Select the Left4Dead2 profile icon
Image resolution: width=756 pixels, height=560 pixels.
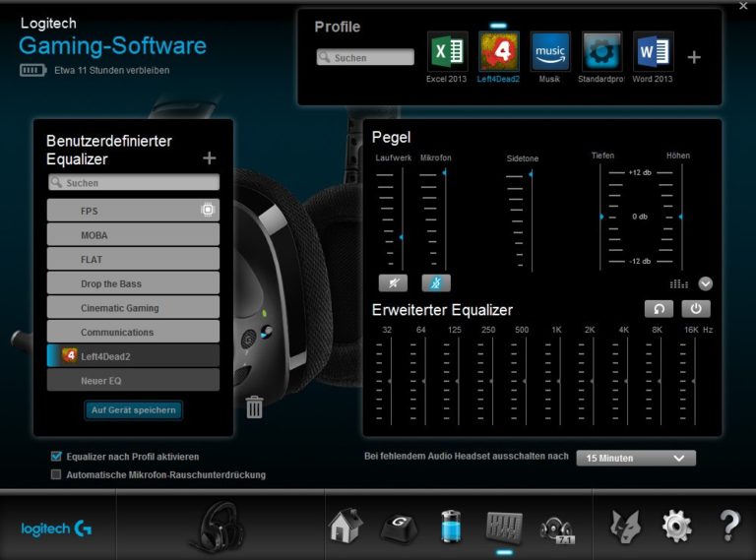click(x=499, y=51)
